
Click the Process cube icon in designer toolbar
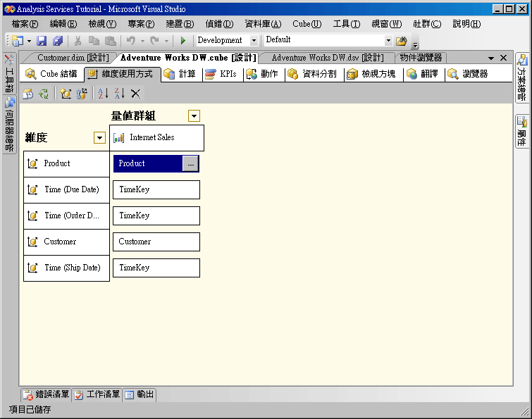(28, 94)
